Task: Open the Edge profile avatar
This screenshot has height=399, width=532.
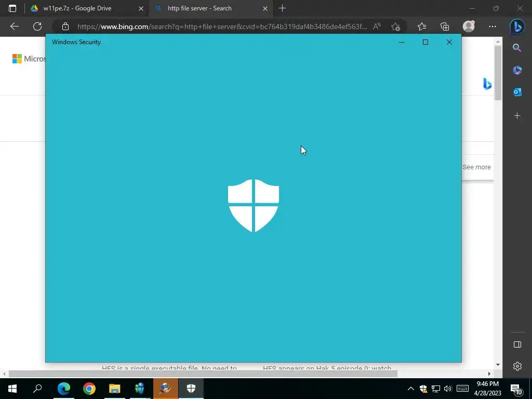Action: [x=469, y=26]
